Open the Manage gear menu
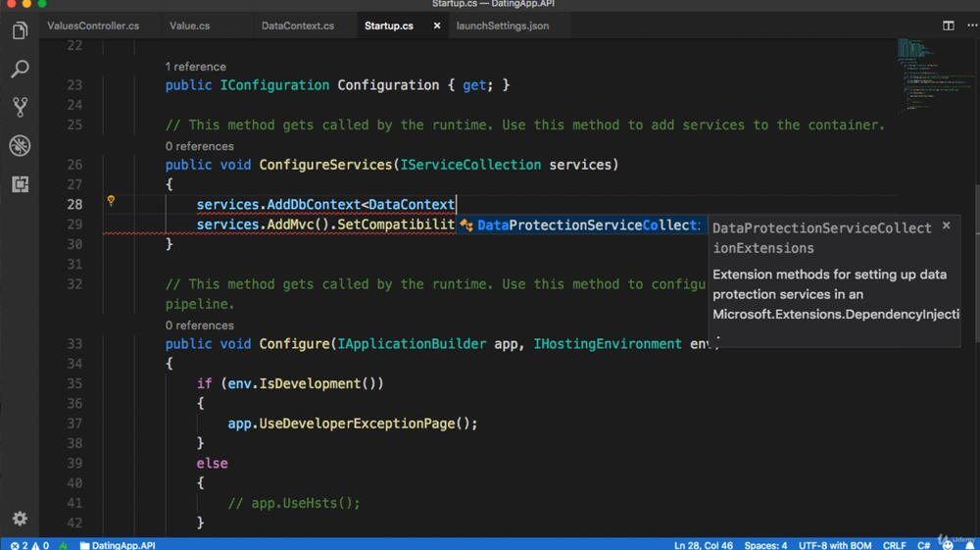This screenshot has height=550, width=980. tap(20, 519)
